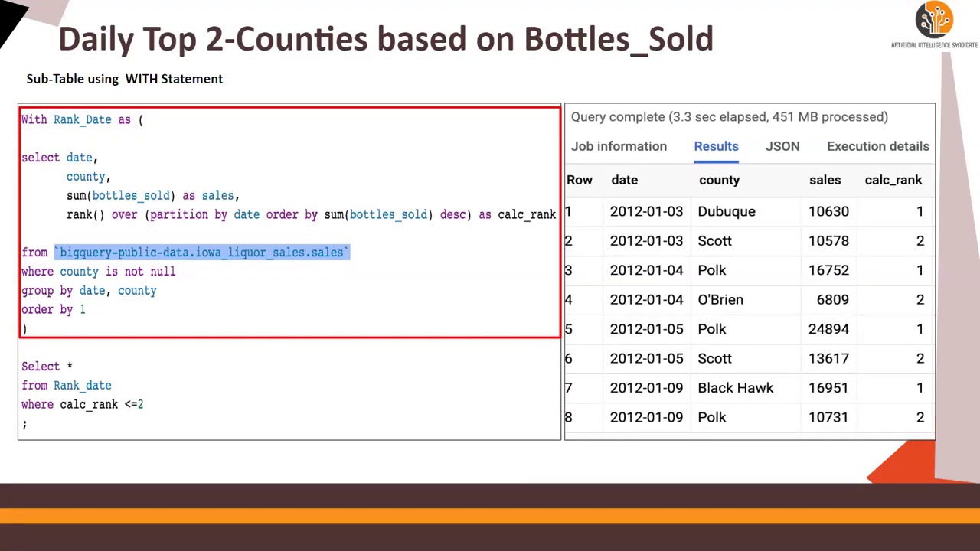
Task: Click the slide title 'Daily Top 2-Counties'
Action: (x=386, y=39)
